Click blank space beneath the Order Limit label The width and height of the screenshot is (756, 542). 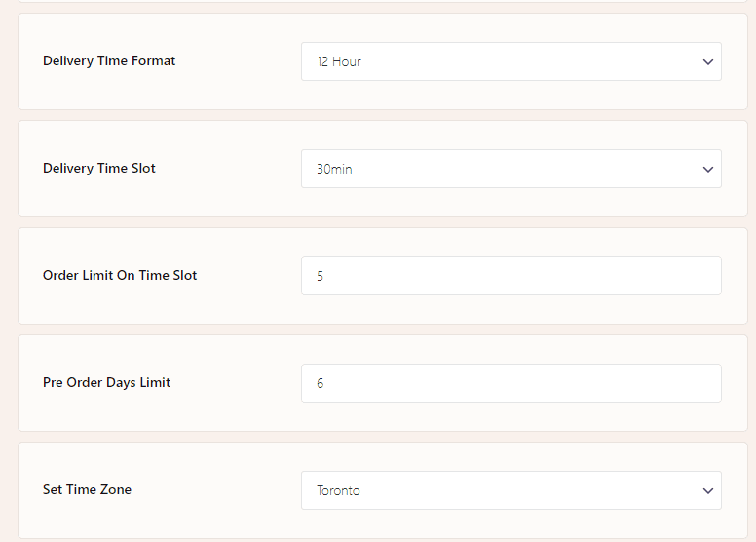120,305
